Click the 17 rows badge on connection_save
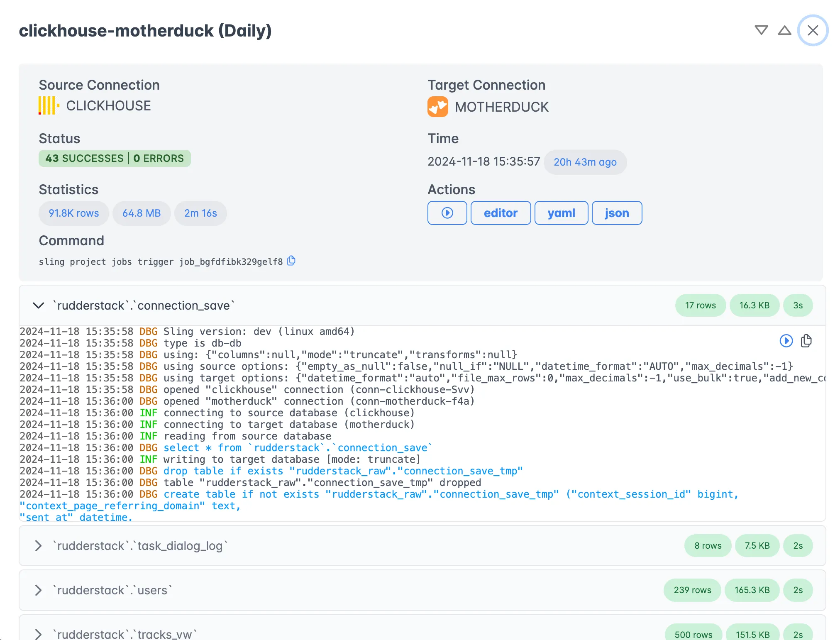Screen dimensions: 840x640 click(x=701, y=305)
